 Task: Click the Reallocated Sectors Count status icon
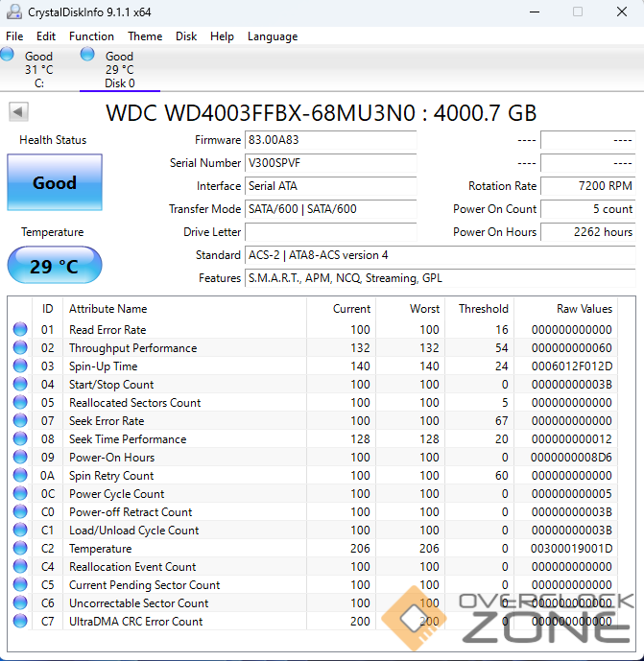point(20,403)
